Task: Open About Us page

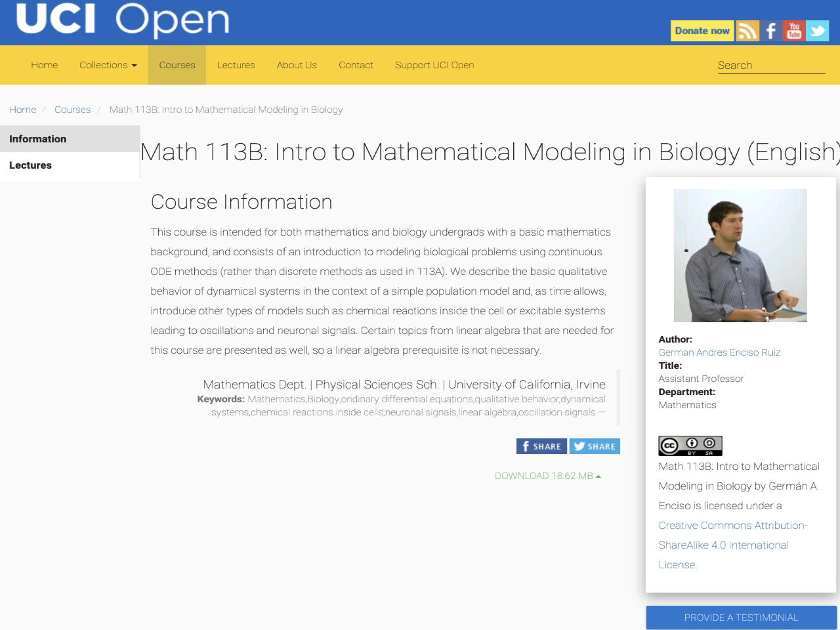Action: click(297, 65)
